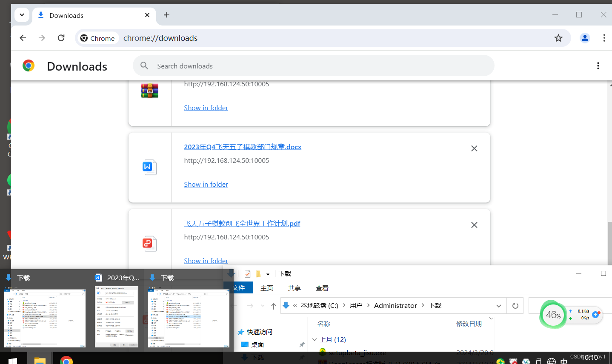Click the network globe tray icon
Image resolution: width=612 pixels, height=364 pixels.
pos(552,361)
